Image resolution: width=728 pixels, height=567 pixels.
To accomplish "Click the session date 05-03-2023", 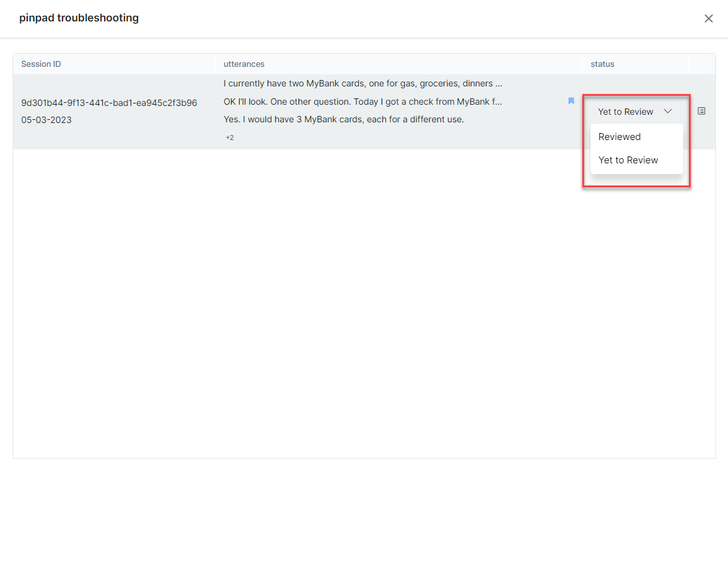I will click(47, 120).
